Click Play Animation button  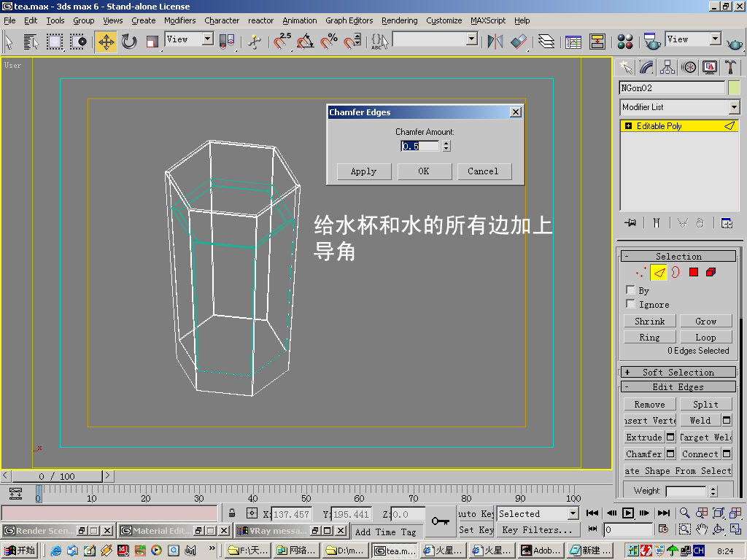[628, 513]
